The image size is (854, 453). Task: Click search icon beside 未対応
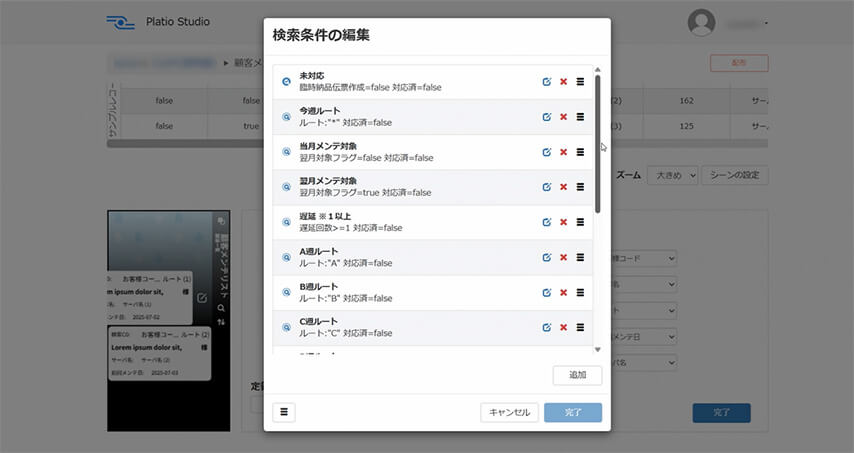click(x=286, y=82)
